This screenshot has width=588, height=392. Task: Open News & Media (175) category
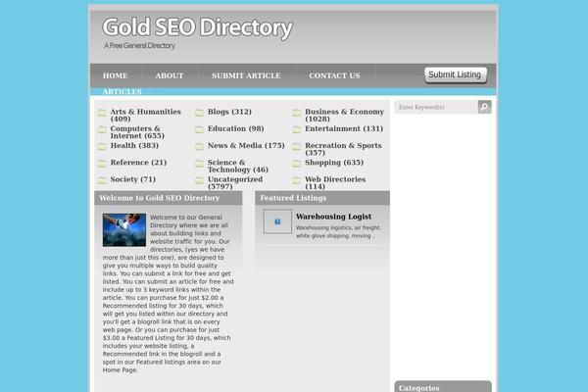pyautogui.click(x=246, y=146)
